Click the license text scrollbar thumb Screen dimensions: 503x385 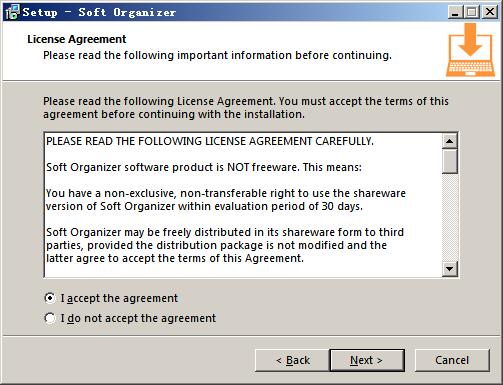450,161
